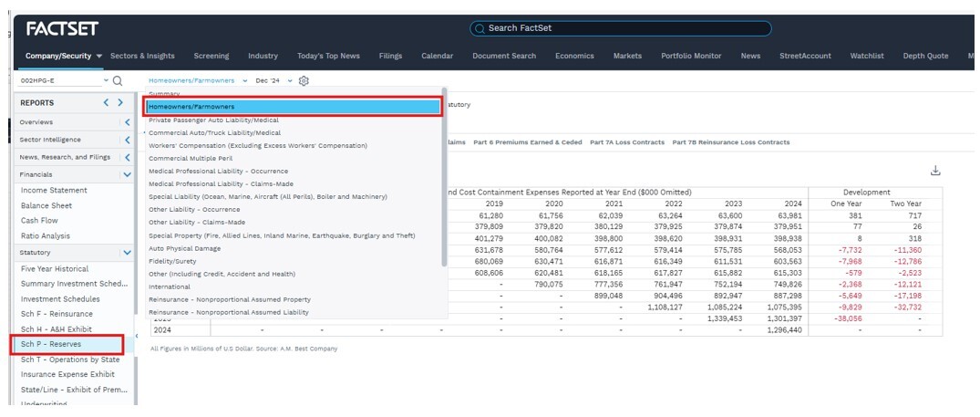The height and width of the screenshot is (417, 980).
Task: Click the 002HPG-E ticker input field
Action: pyautogui.click(x=61, y=80)
